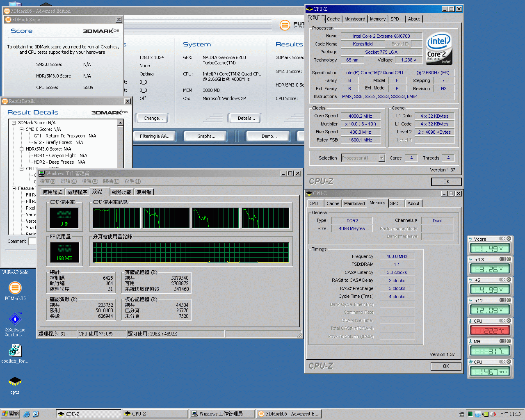This screenshot has height=420, width=525.
Task: Open the Processor selection dropdown in CPU-Z
Action: 382,158
